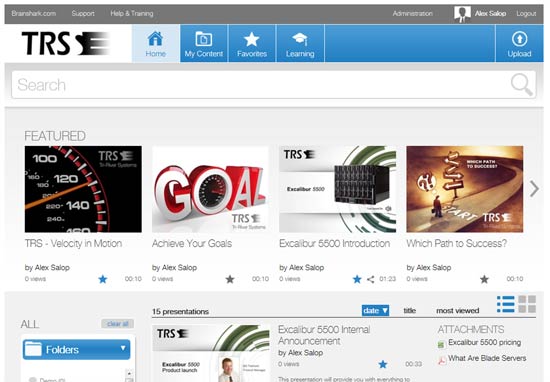Switch to the Learning tab
The image size is (550, 382).
point(300,43)
